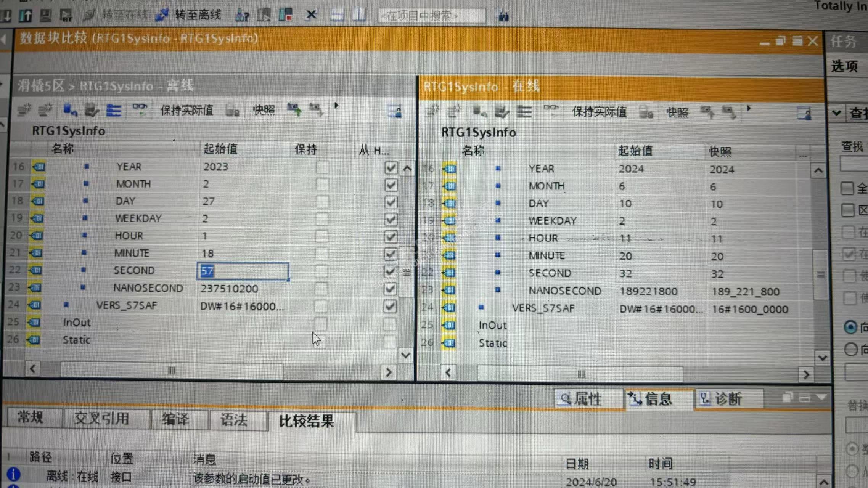The image size is (868, 488).
Task: Click the help question-mark icon in top toolbar
Action: [242, 16]
